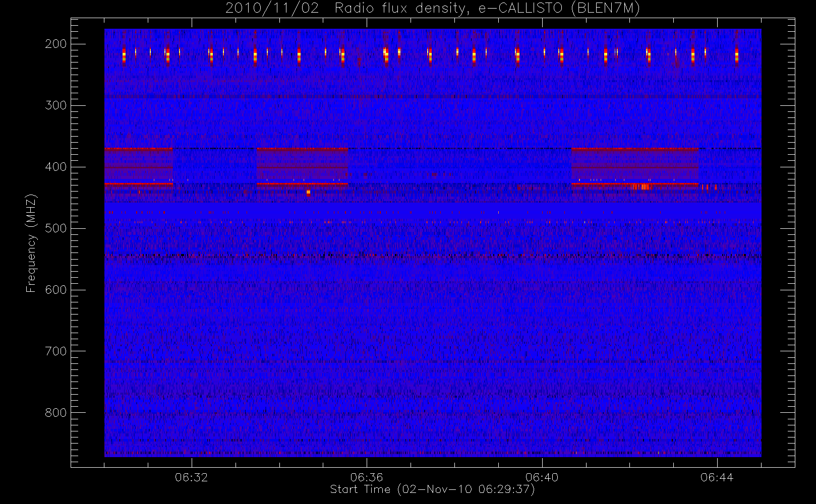Click the 'Start Time (02-Nov-10 06:29:37)' label

tap(433, 489)
